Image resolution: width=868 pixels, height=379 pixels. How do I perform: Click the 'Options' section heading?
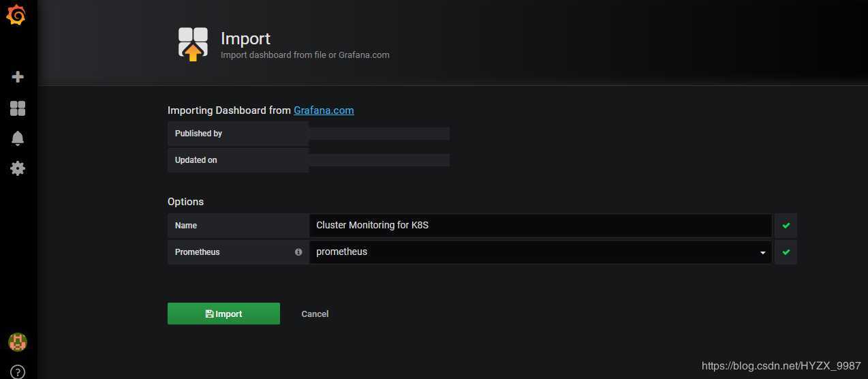[x=185, y=202]
